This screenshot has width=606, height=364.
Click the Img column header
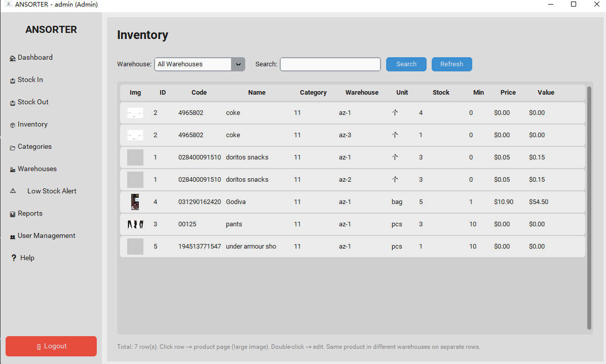click(135, 93)
